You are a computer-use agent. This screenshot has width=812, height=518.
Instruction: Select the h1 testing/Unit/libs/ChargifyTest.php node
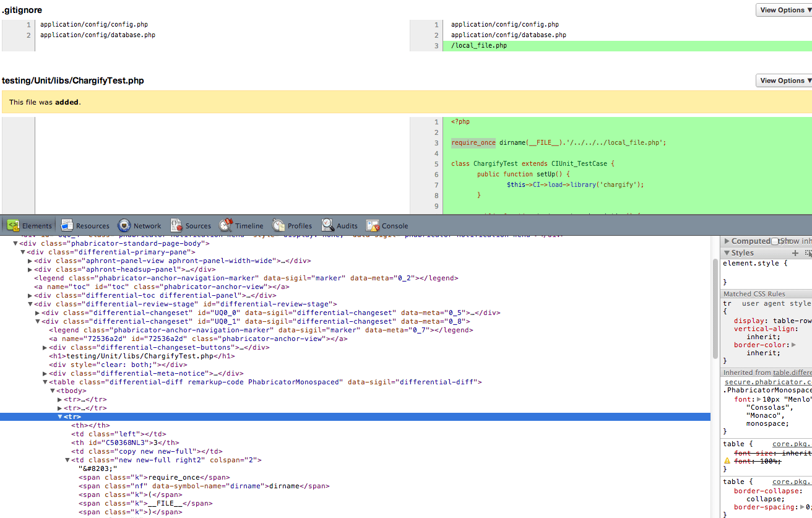142,356
